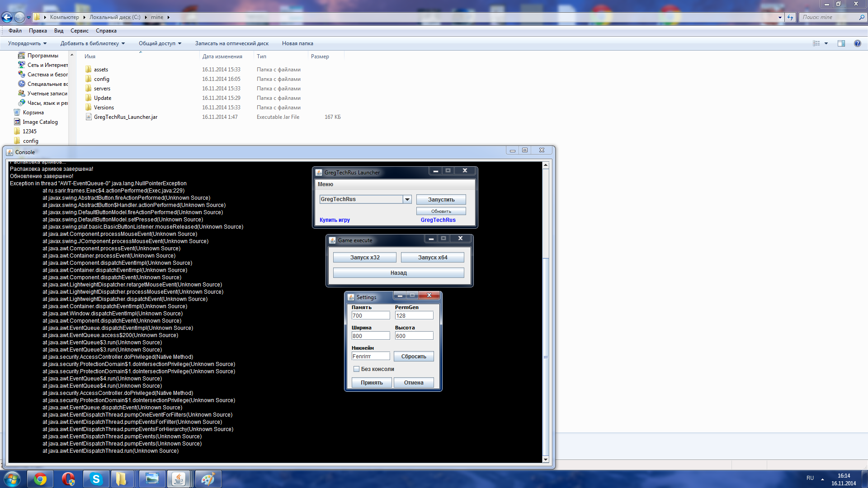Image resolution: width=868 pixels, height=488 pixels.
Task: Click the Сбросить button
Action: point(414,357)
